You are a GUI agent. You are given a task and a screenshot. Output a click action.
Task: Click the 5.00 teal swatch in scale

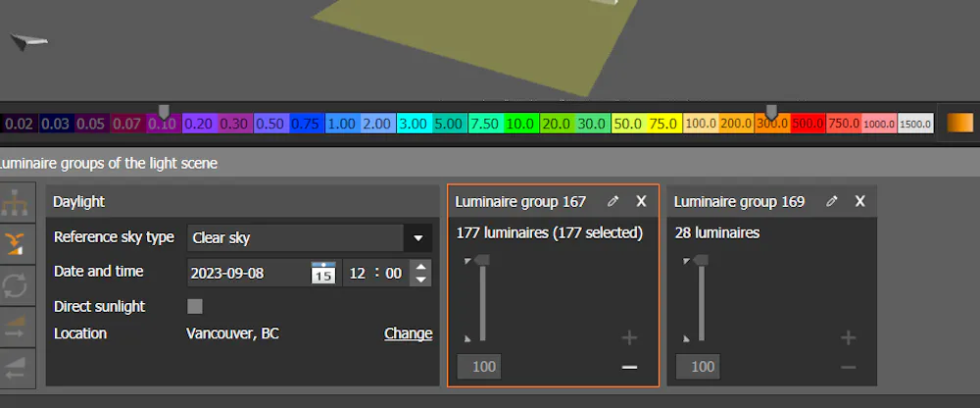tap(449, 124)
